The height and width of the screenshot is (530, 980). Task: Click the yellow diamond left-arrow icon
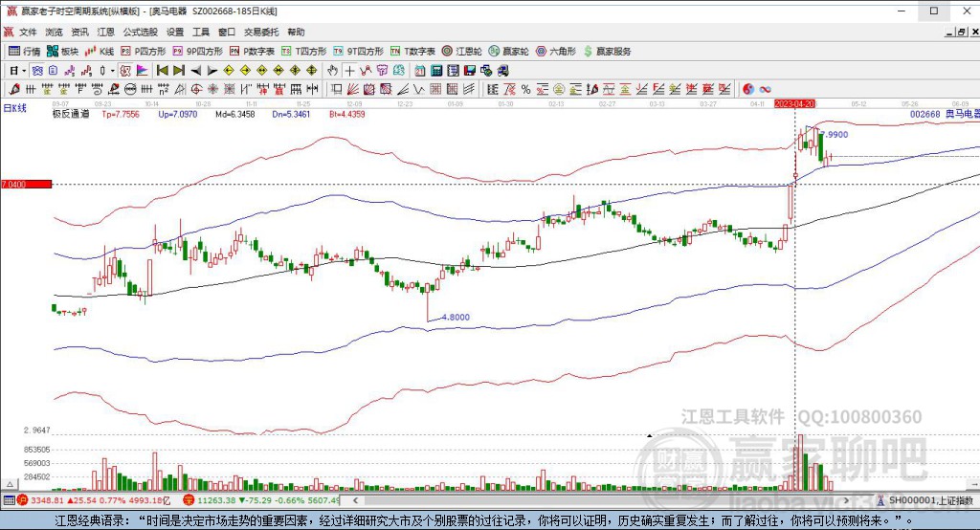229,71
